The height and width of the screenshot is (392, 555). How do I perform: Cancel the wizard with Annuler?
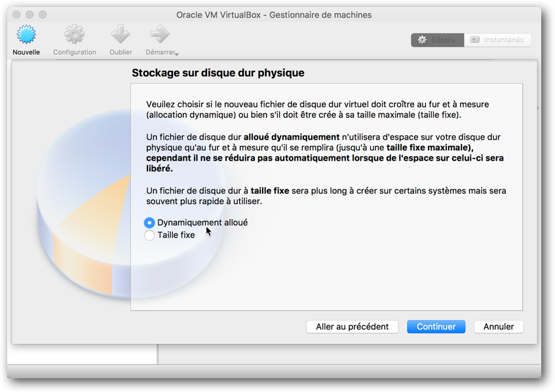tap(499, 326)
